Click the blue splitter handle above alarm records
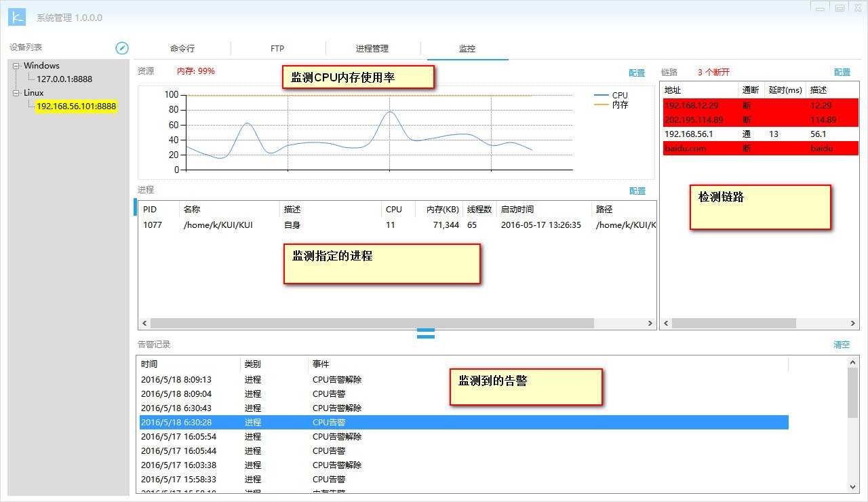 426,333
